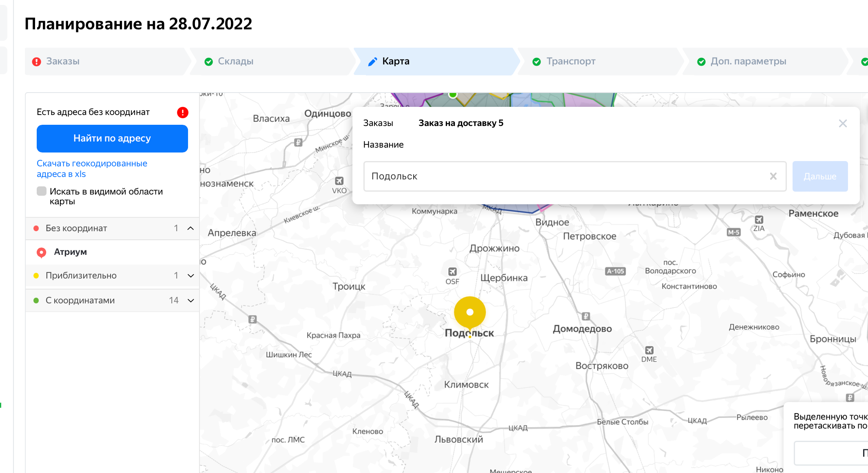
Task: Click the red pin icon next to Атриум
Action: (x=42, y=253)
